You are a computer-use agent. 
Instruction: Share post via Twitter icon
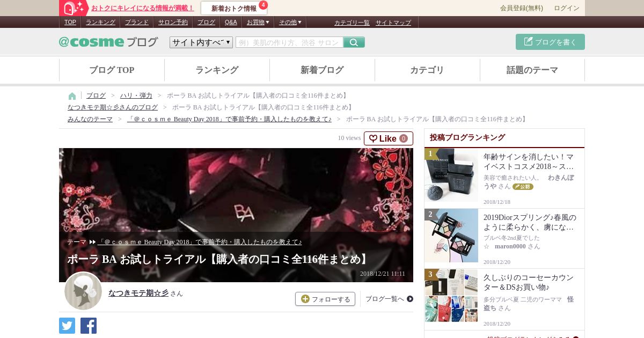pyautogui.click(x=67, y=326)
